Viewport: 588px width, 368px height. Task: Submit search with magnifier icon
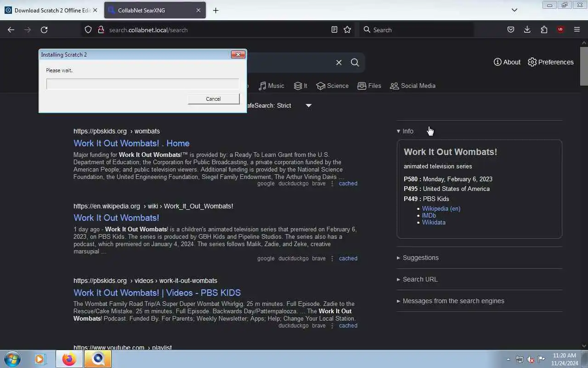click(x=355, y=63)
